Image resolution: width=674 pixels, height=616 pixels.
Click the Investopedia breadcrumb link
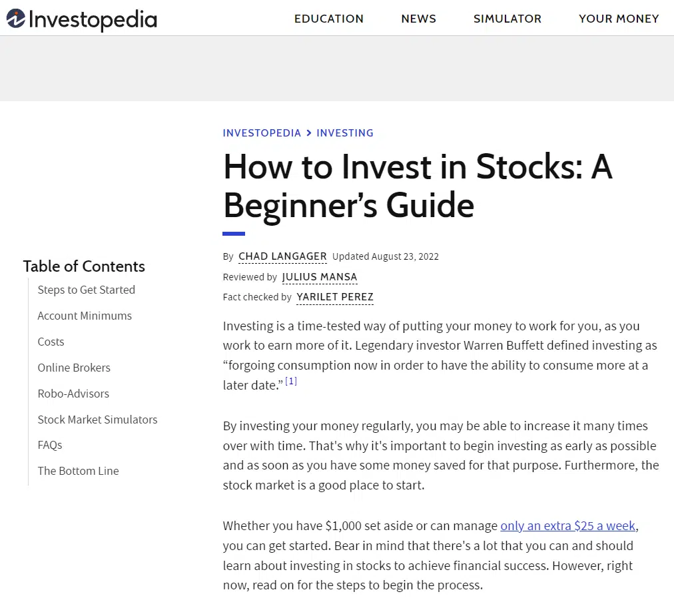point(262,133)
